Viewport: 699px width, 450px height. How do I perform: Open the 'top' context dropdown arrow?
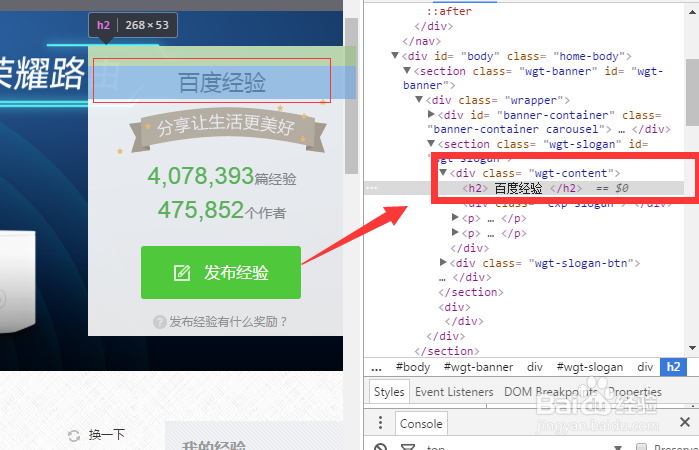pyautogui.click(x=618, y=447)
